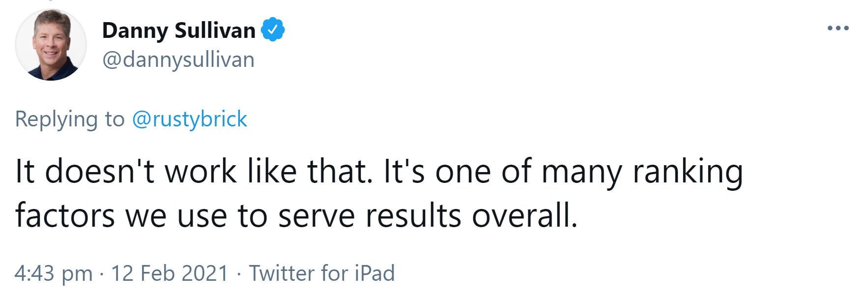Click the word "ranking" in the tweet
The height and width of the screenshot is (296, 868).
(688, 172)
